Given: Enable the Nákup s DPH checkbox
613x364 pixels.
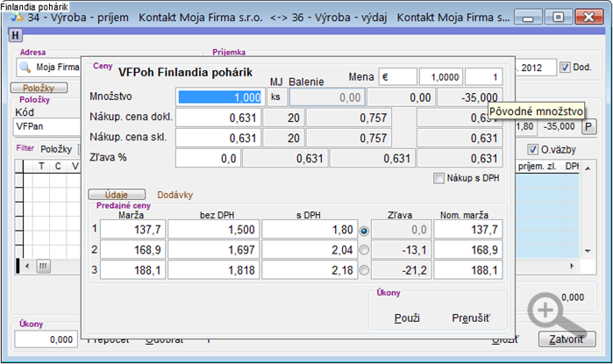Looking at the screenshot, I should [x=439, y=178].
